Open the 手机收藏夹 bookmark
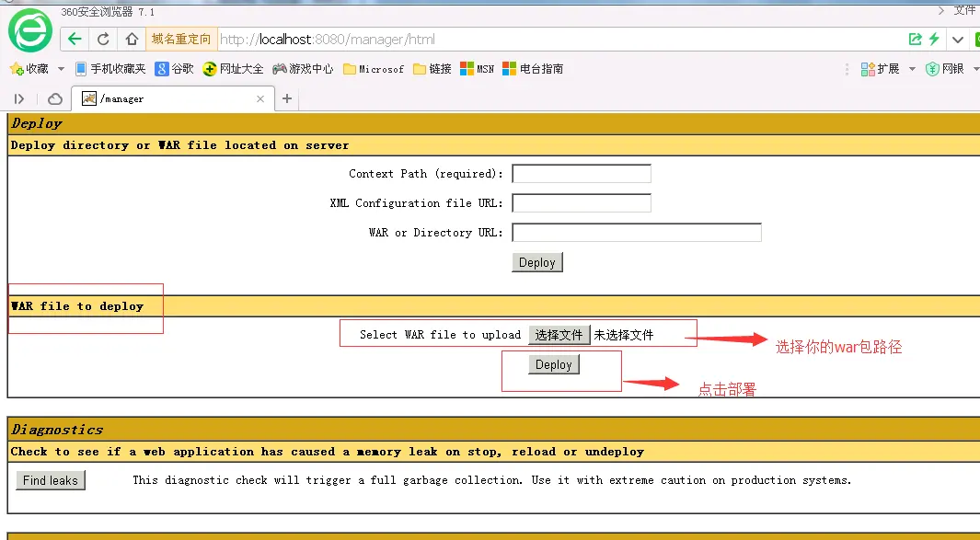The width and height of the screenshot is (980, 540). click(110, 69)
